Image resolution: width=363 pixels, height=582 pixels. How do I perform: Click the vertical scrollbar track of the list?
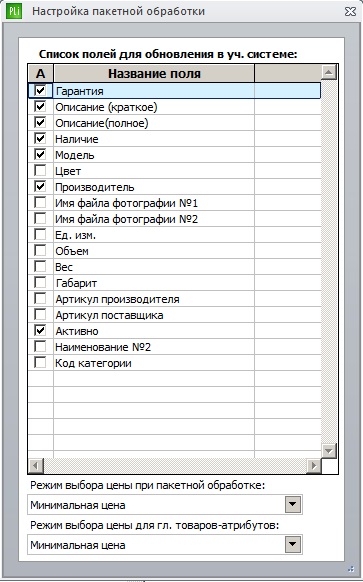329,262
